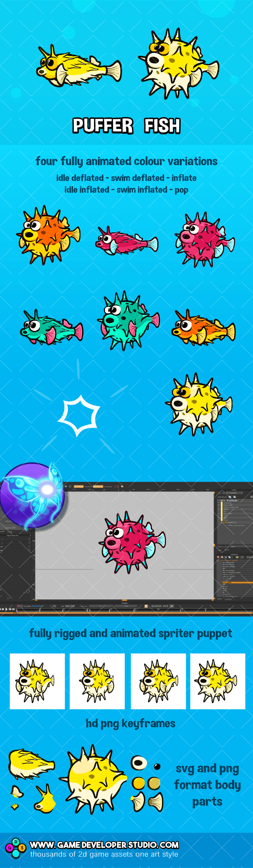Image resolution: width=253 pixels, height=868 pixels.
Task: Open the History tab at panel bottom
Action: point(219,599)
